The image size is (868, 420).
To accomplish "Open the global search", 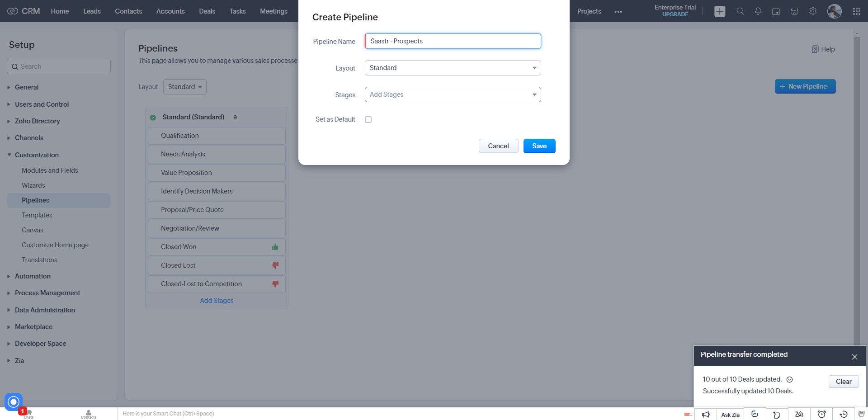I will click(x=740, y=11).
